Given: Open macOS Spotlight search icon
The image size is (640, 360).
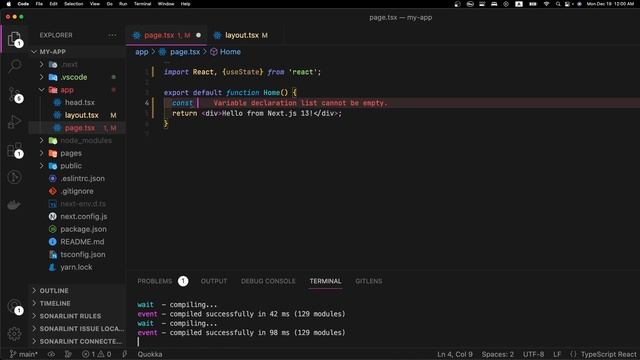Looking at the screenshot, I should tap(558, 4).
